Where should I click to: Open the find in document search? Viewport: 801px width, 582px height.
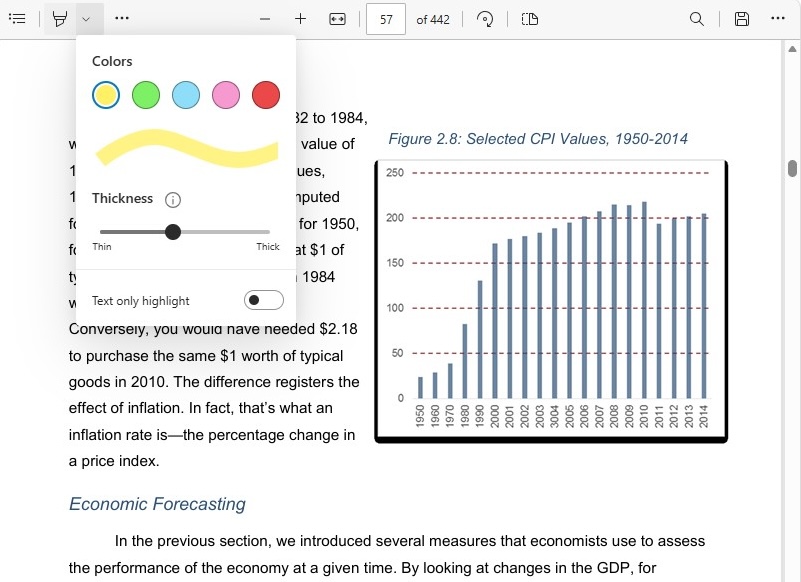pos(696,19)
